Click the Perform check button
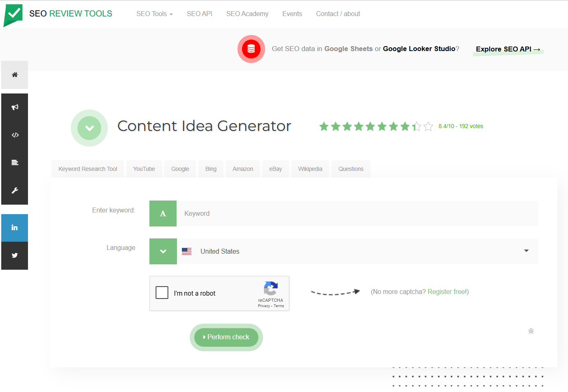The height and width of the screenshot is (392, 568). [x=226, y=337]
